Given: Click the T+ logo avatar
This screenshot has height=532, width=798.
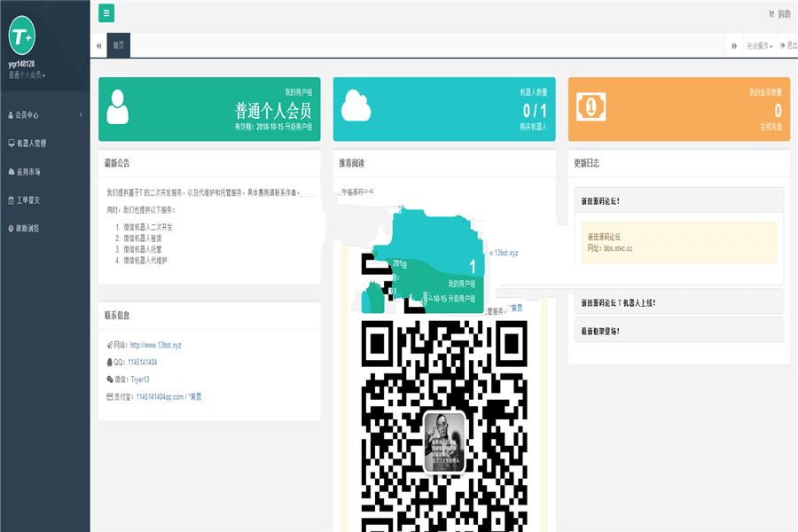Looking at the screenshot, I should click(x=22, y=35).
